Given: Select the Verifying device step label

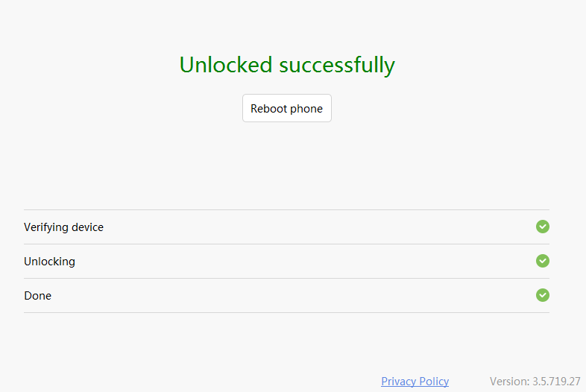Looking at the screenshot, I should (63, 227).
